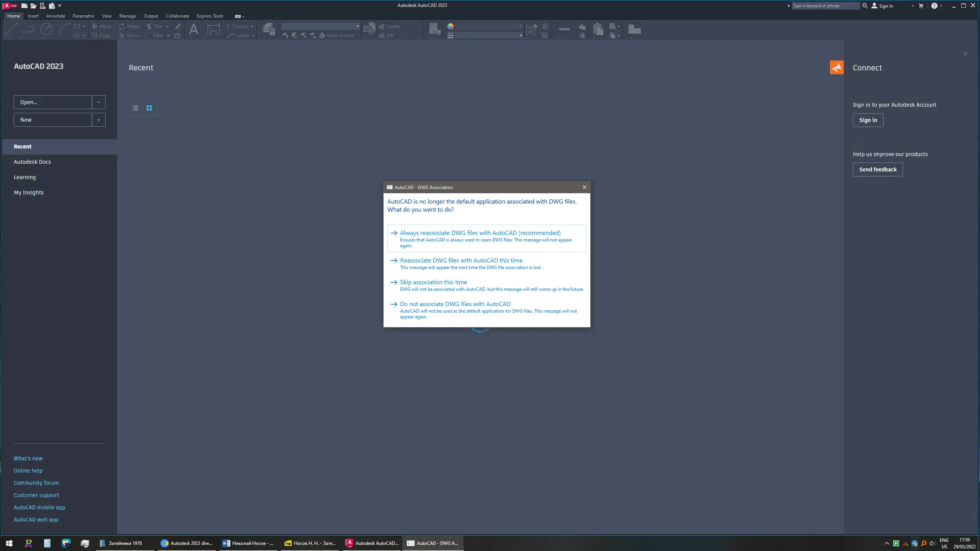Click the Text tool 'A' icon

(194, 29)
